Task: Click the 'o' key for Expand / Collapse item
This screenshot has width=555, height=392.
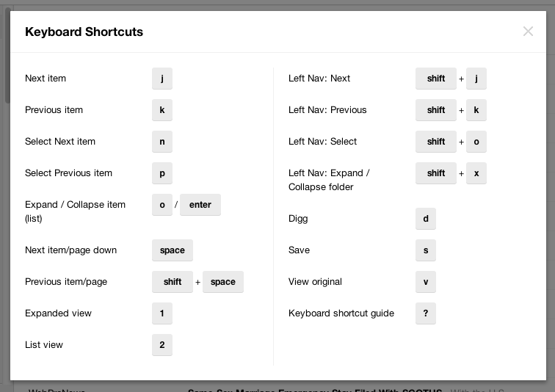Action: point(162,205)
